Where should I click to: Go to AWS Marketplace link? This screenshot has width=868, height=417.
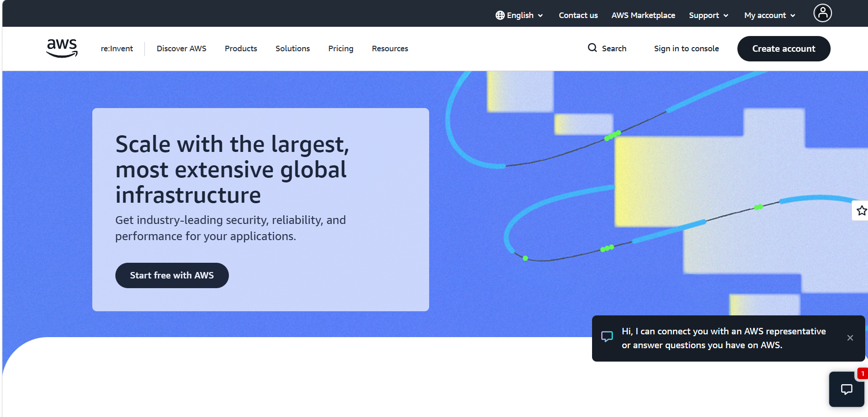(x=643, y=15)
